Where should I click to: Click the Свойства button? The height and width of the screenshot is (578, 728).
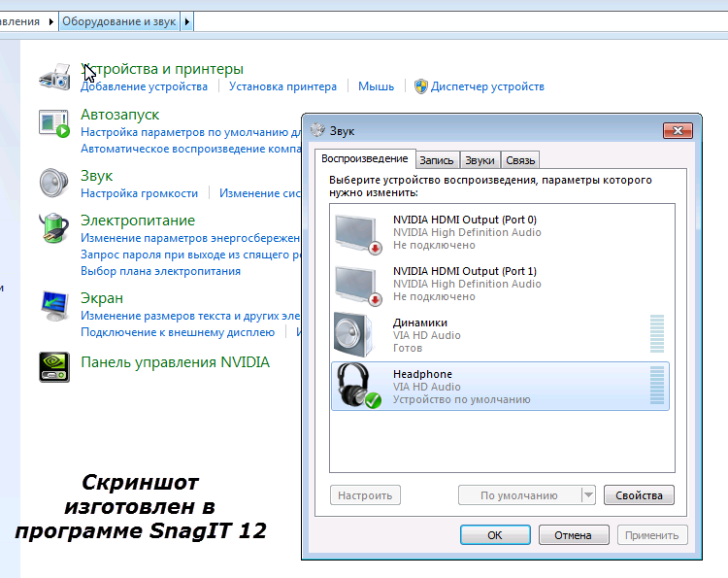639,495
